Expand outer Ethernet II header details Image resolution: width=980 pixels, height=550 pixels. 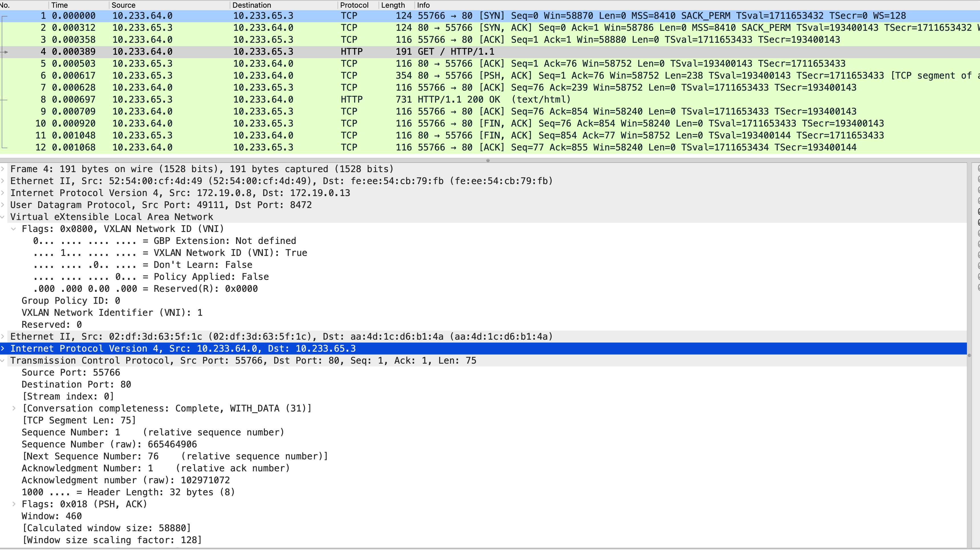pyautogui.click(x=3, y=181)
